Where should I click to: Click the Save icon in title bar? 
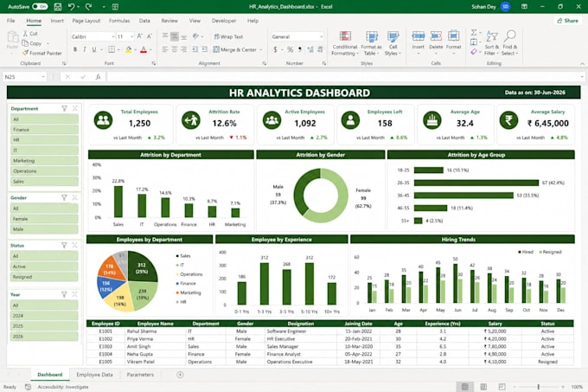[x=58, y=6]
